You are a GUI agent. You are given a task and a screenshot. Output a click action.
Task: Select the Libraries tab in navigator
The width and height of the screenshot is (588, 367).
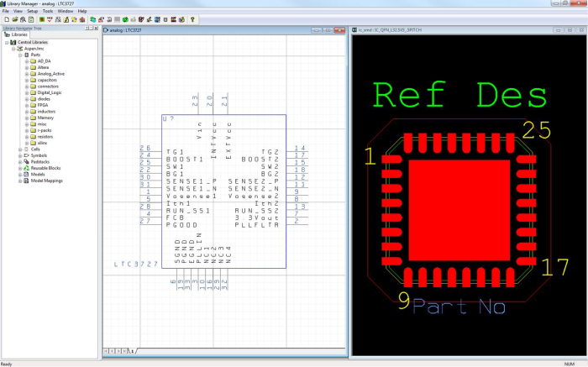coord(16,34)
